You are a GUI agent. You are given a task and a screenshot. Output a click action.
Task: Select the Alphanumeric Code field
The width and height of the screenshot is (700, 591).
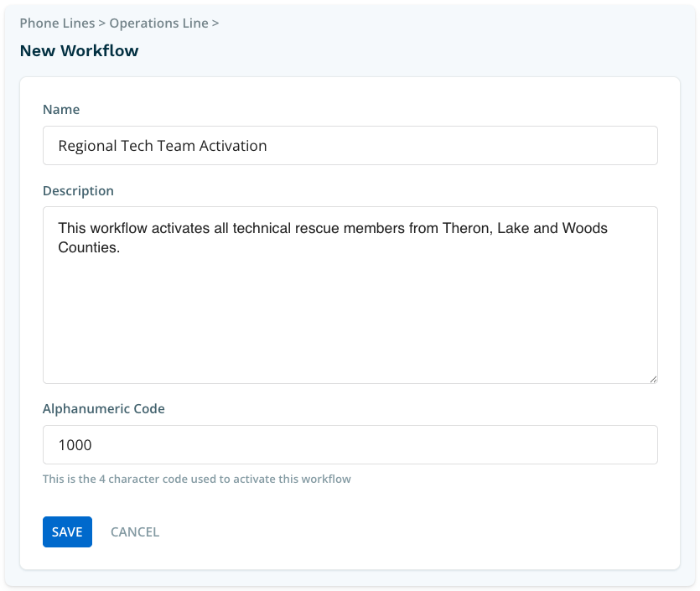tap(350, 444)
